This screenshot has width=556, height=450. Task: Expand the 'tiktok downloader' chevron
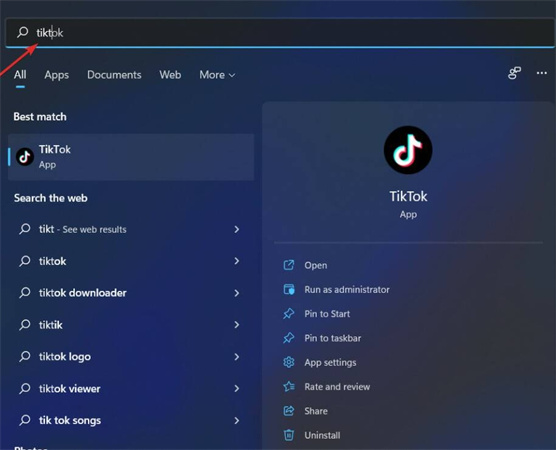(x=237, y=293)
